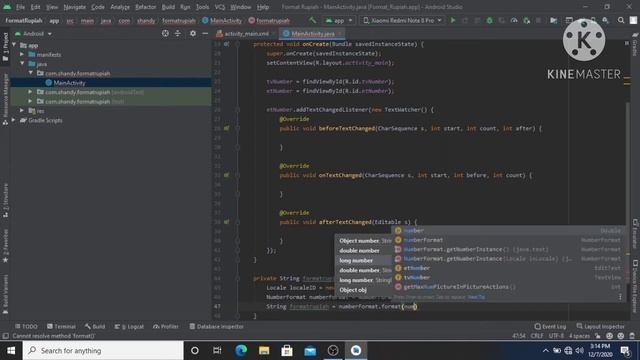Choose 'number' in autocomplete popup
Screen dimensions: 640x360
click(508, 230)
